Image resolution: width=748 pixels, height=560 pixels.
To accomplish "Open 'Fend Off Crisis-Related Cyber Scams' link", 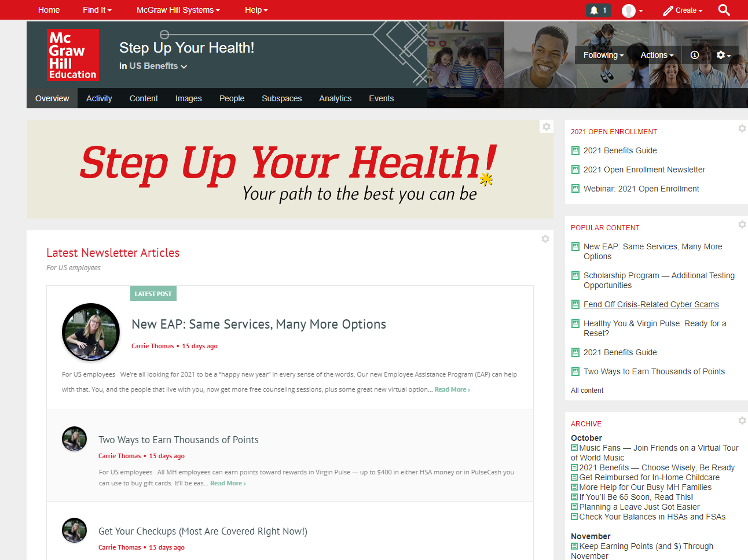I will coord(651,304).
